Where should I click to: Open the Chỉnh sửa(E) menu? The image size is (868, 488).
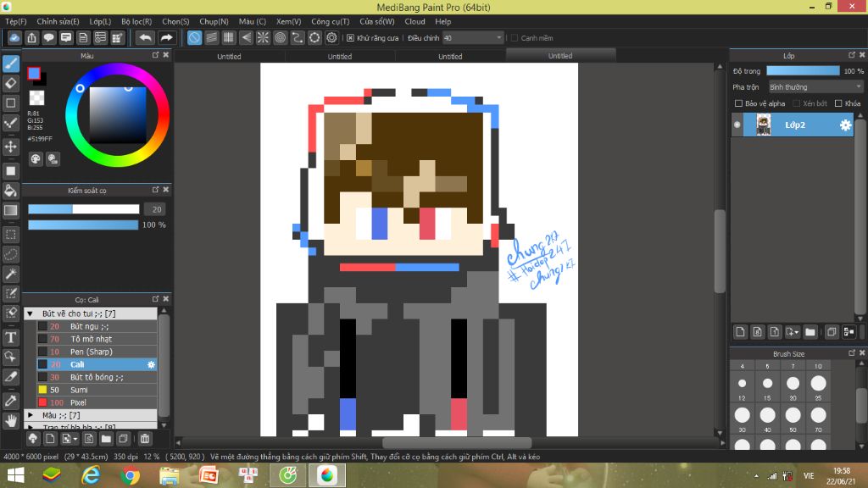tap(58, 21)
